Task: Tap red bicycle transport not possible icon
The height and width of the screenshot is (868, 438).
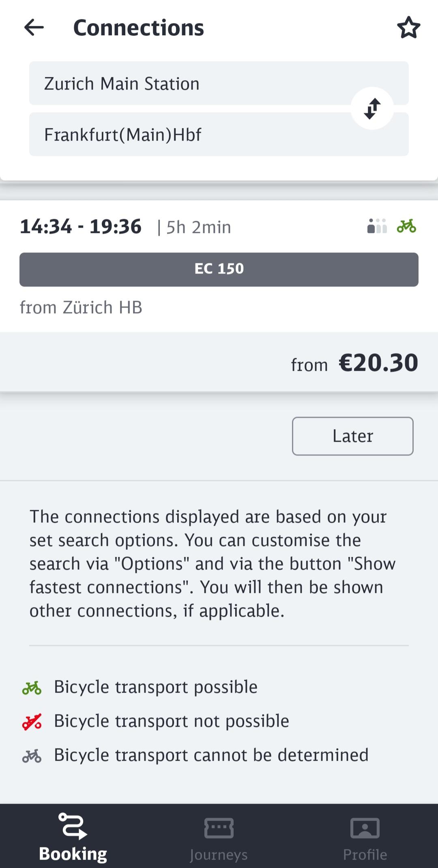Action: click(x=32, y=722)
